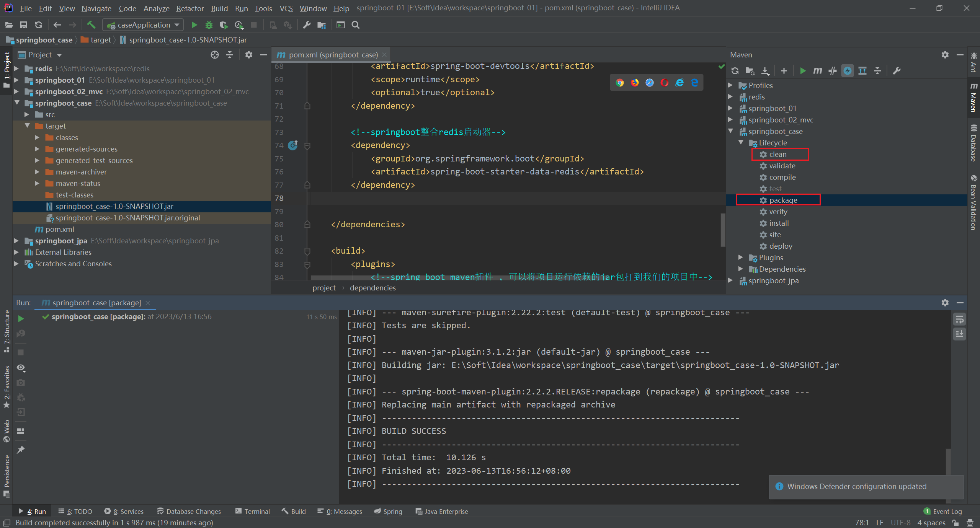The height and width of the screenshot is (528, 980).
Task: Open Maven settings wrench icon
Action: tap(897, 71)
